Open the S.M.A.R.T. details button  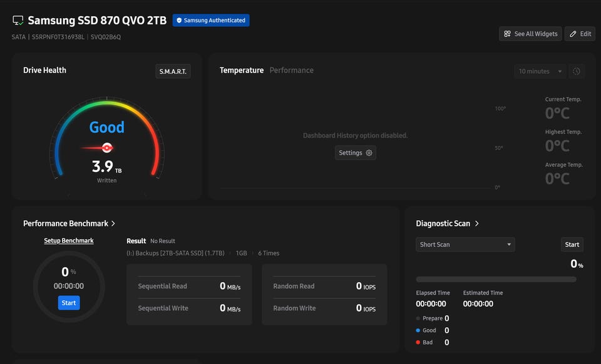(x=173, y=71)
